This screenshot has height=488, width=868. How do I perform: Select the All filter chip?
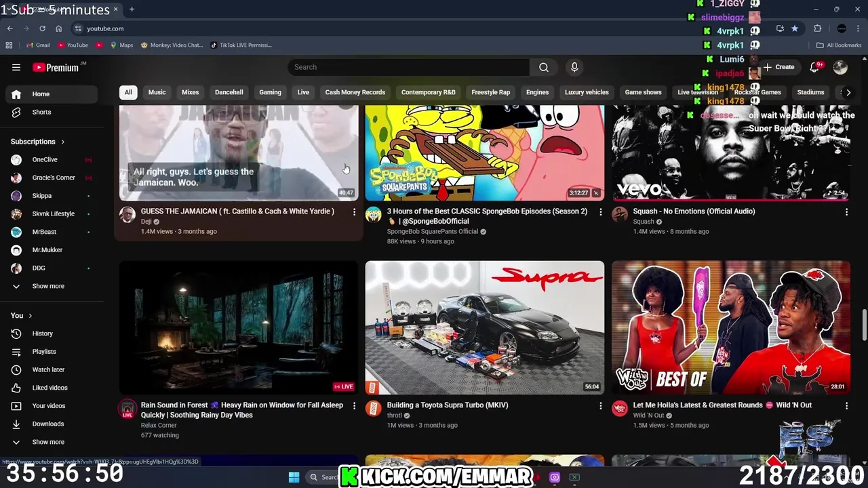click(x=128, y=92)
